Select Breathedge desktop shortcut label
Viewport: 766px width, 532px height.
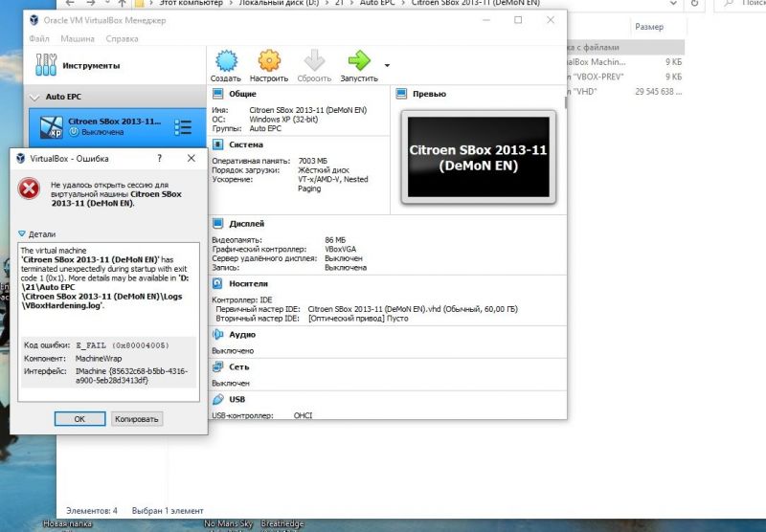pyautogui.click(x=282, y=523)
